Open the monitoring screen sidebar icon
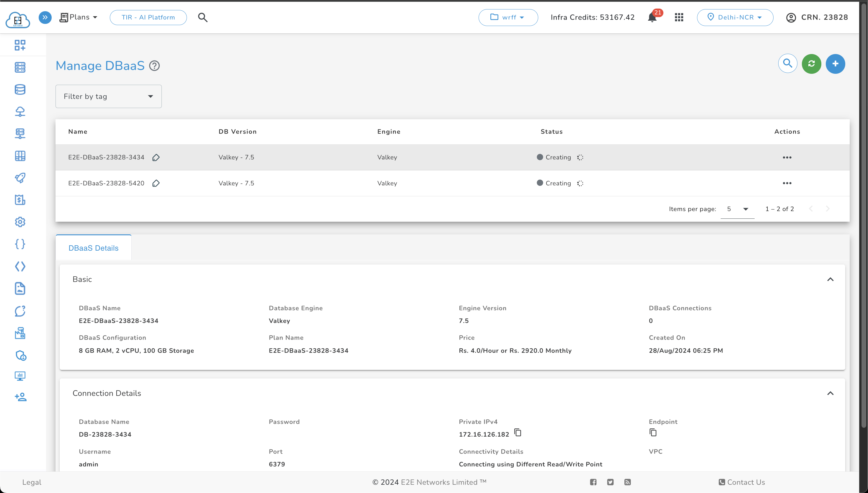This screenshot has height=493, width=868. (x=20, y=376)
